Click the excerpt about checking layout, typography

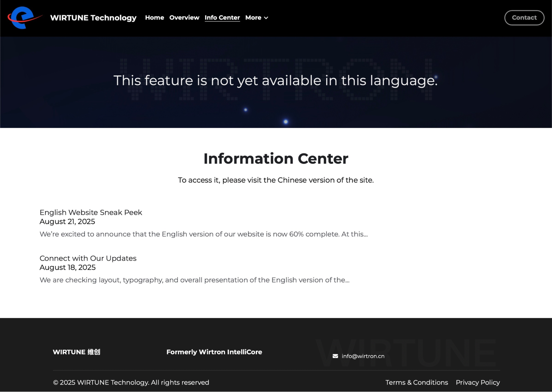[194, 280]
